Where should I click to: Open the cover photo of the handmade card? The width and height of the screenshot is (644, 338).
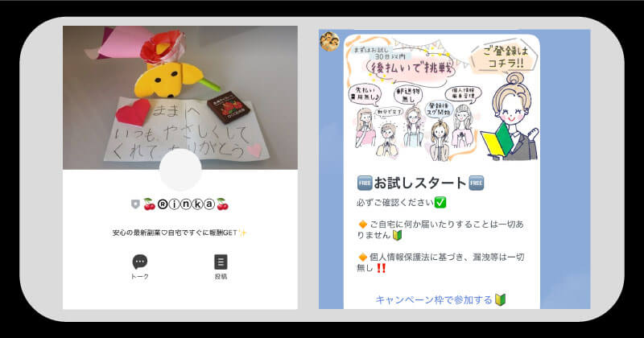[x=180, y=97]
